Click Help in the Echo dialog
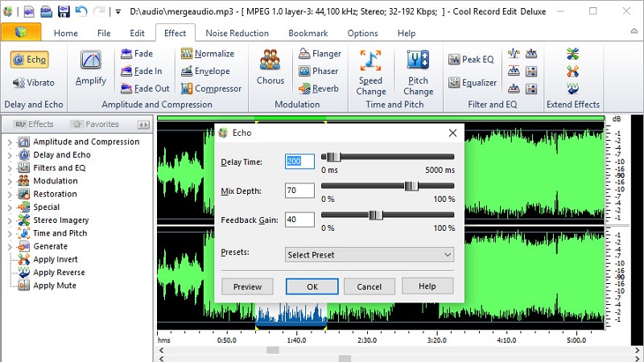The width and height of the screenshot is (644, 362). (x=427, y=286)
